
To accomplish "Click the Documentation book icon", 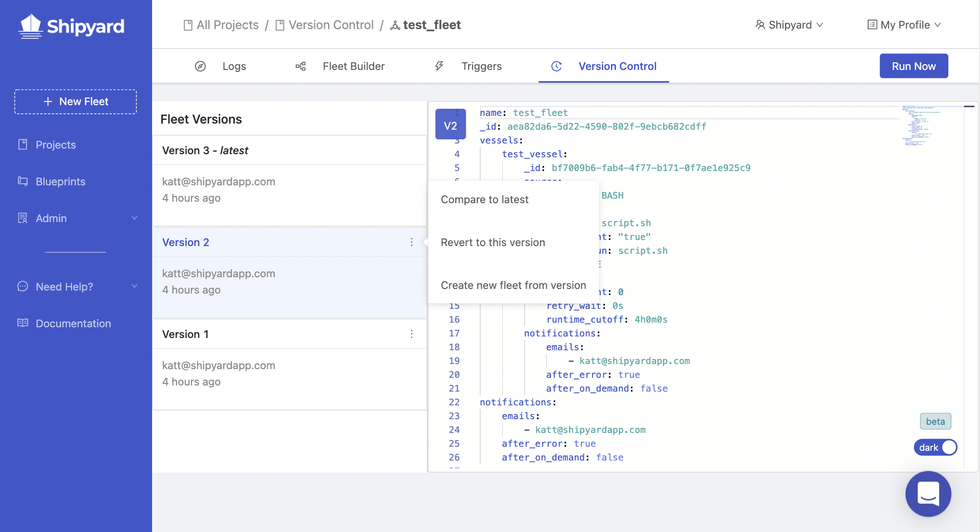I will 22,323.
